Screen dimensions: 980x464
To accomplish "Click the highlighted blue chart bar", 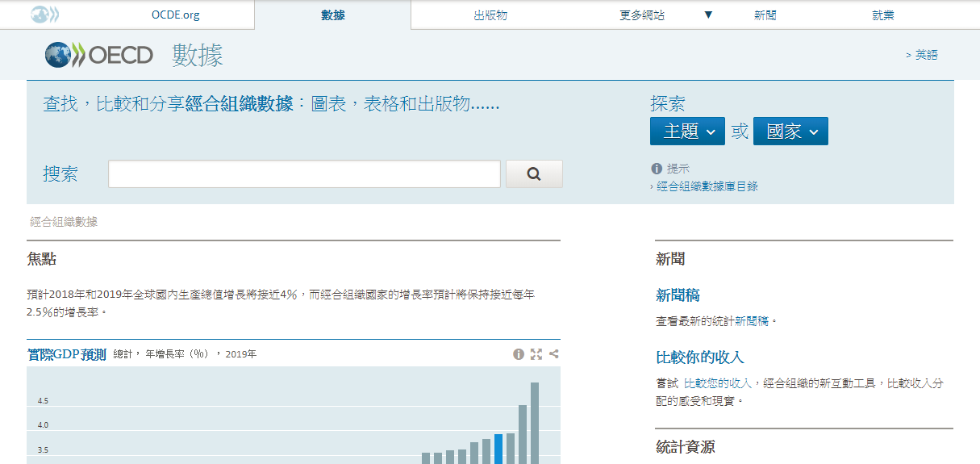I will click(498, 449).
